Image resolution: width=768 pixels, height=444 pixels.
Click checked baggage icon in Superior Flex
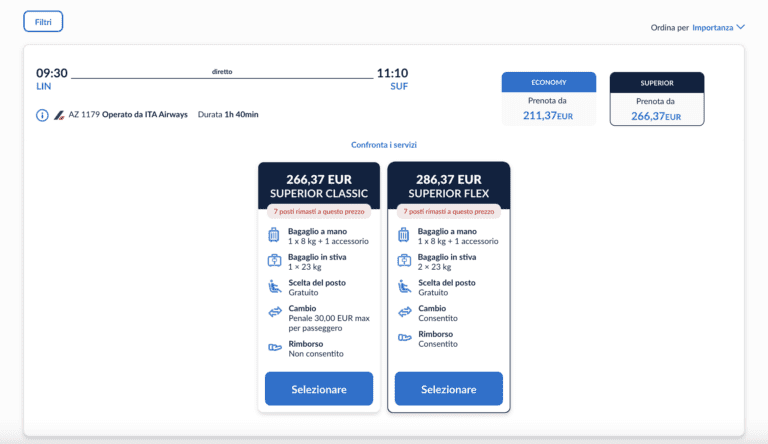pos(404,261)
